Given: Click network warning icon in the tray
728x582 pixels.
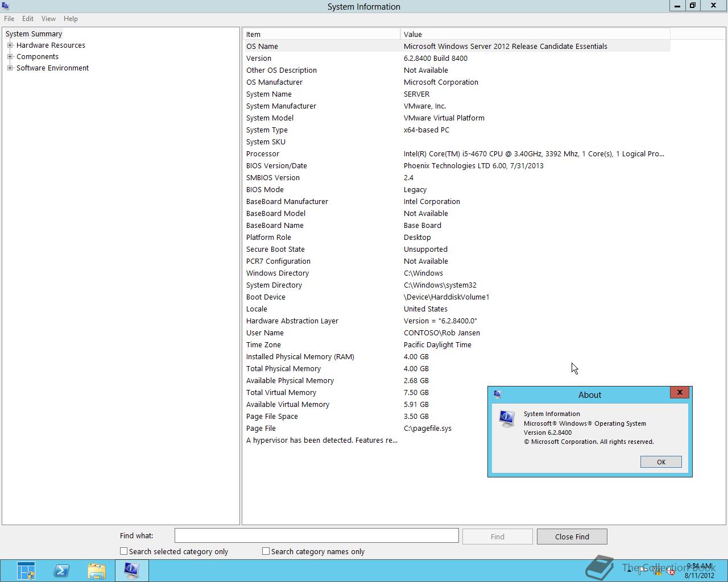Looking at the screenshot, I should pos(657,571).
